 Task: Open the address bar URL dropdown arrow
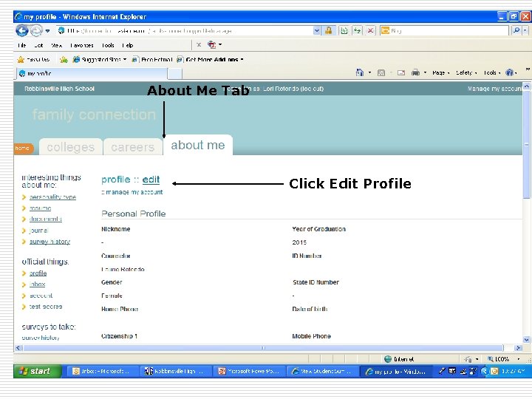click(316, 31)
